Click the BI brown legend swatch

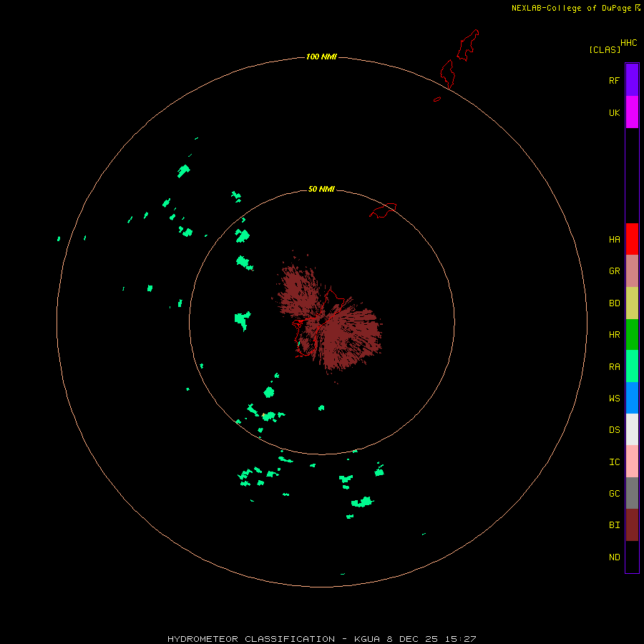tap(632, 525)
